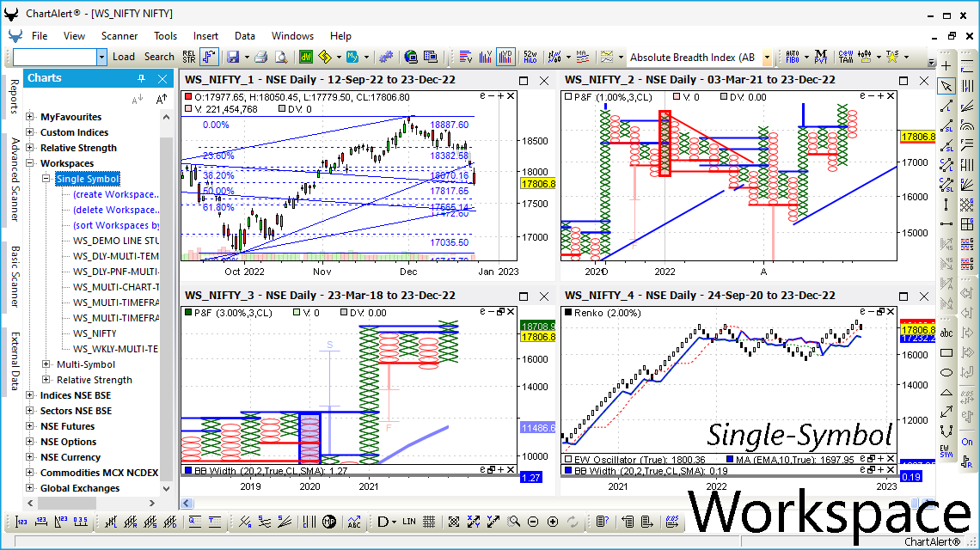Click the green dW toolbar icon
Screen dimensions: 980x550
(306, 57)
